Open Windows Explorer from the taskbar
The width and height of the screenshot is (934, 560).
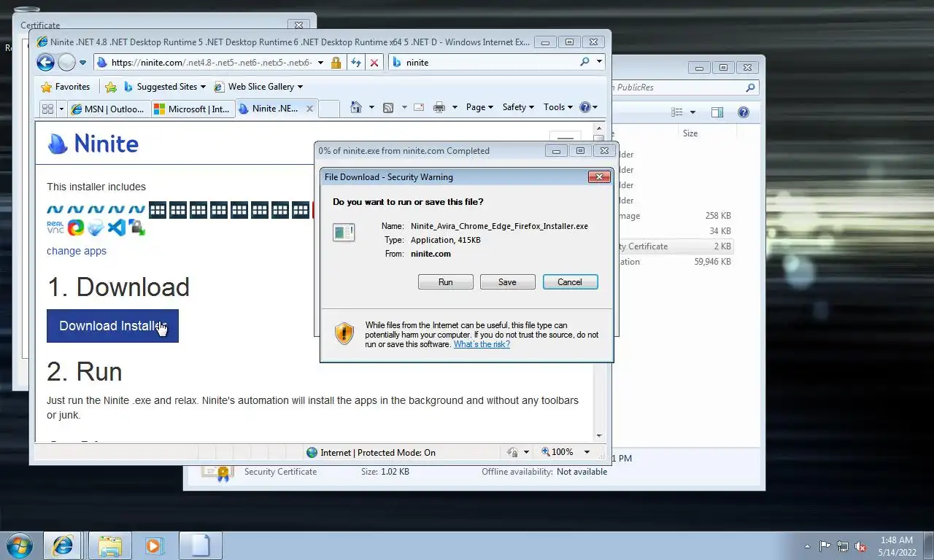110,545
